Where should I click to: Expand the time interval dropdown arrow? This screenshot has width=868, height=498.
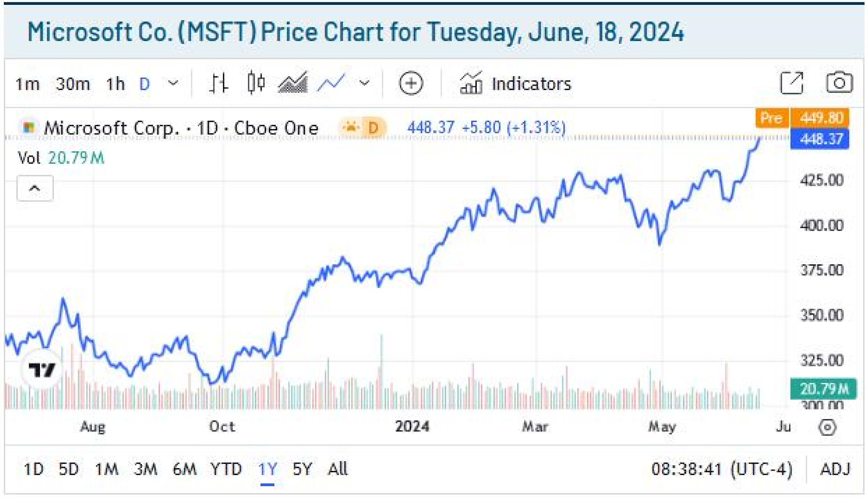(x=173, y=83)
